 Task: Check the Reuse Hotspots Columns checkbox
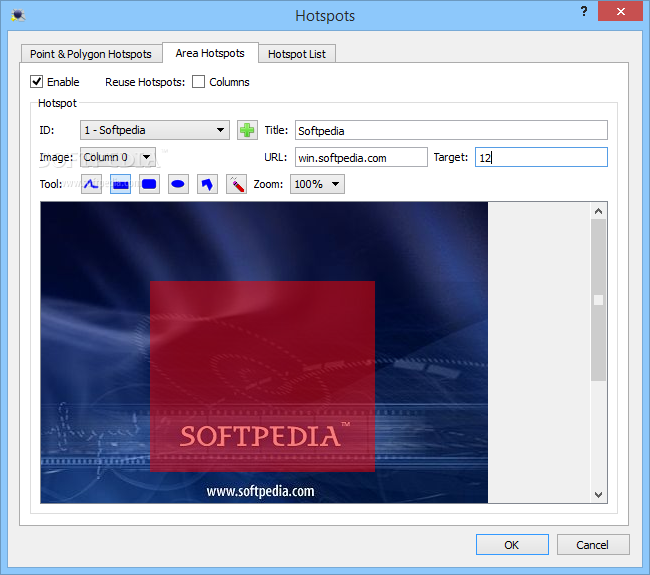[x=199, y=82]
